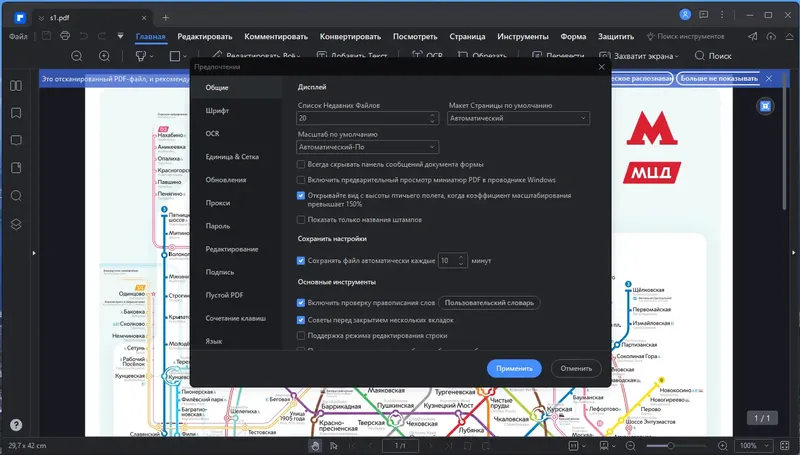
Task: Click the Применить button
Action: [x=514, y=368]
